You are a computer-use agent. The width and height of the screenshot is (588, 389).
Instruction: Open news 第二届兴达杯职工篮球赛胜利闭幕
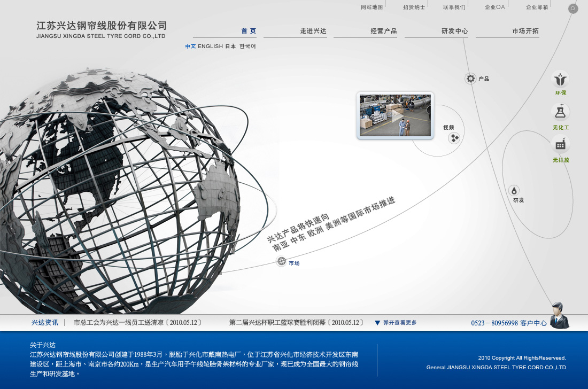[296, 323]
